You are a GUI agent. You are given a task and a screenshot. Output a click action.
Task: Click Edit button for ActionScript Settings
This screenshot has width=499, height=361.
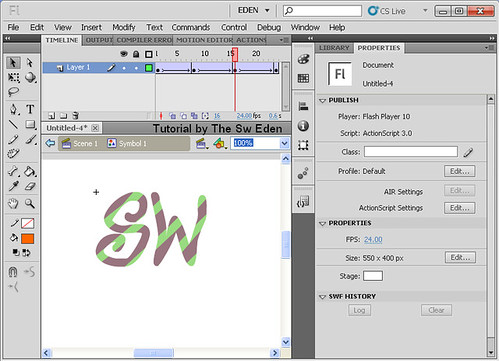point(460,208)
